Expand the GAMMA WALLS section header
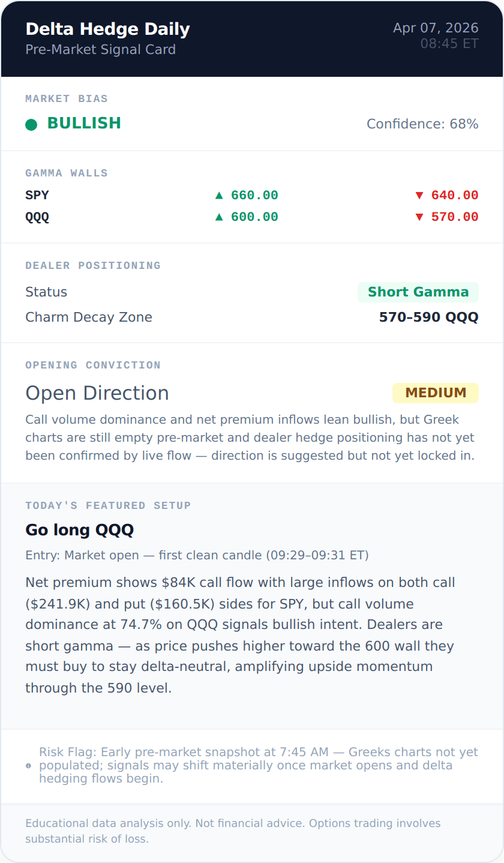The height and width of the screenshot is (863, 504). tap(66, 173)
